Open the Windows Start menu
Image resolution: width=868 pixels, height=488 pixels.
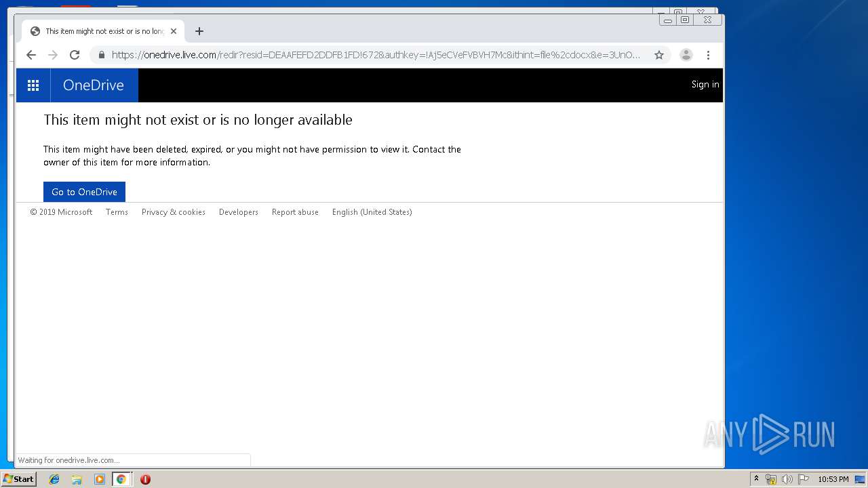(18, 479)
